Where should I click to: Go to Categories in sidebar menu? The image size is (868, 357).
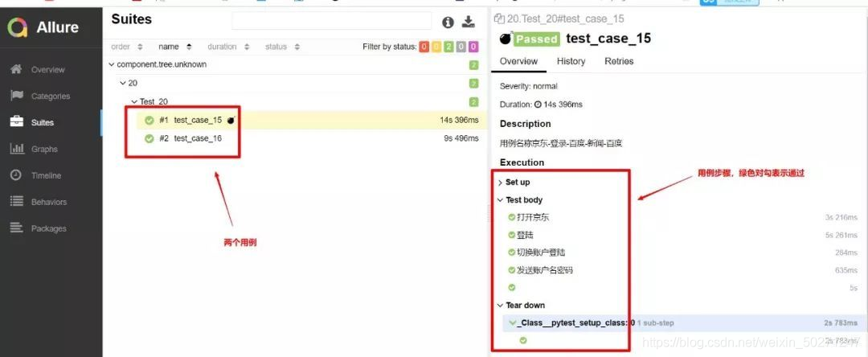pos(51,96)
